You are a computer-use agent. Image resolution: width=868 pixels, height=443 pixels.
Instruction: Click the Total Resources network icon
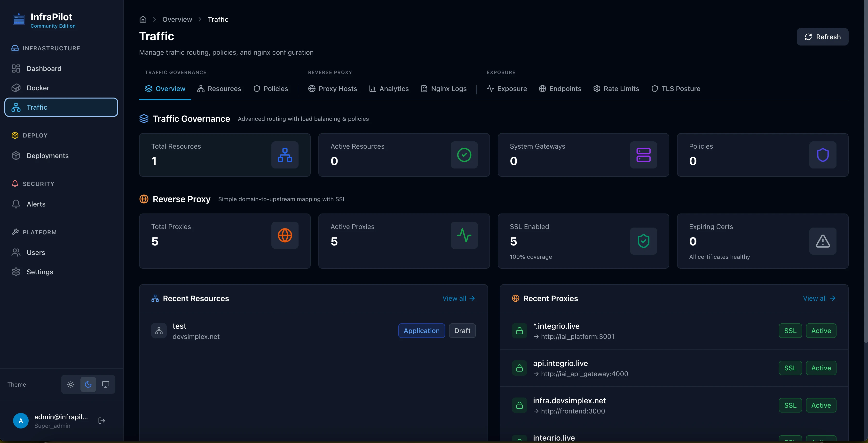coord(285,155)
